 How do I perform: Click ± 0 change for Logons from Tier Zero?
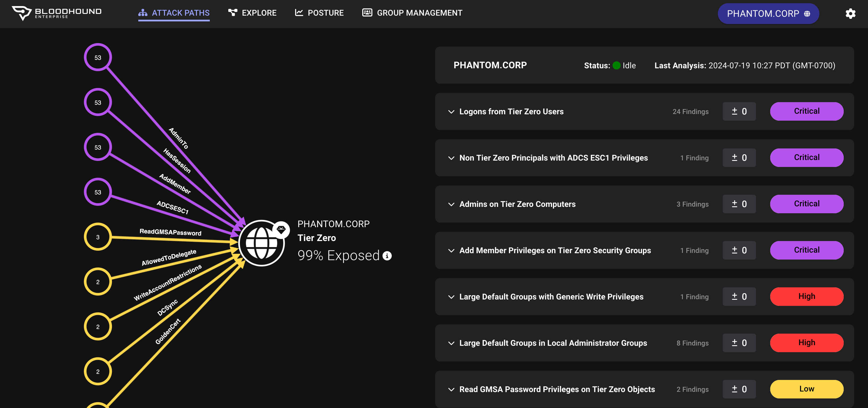739,111
